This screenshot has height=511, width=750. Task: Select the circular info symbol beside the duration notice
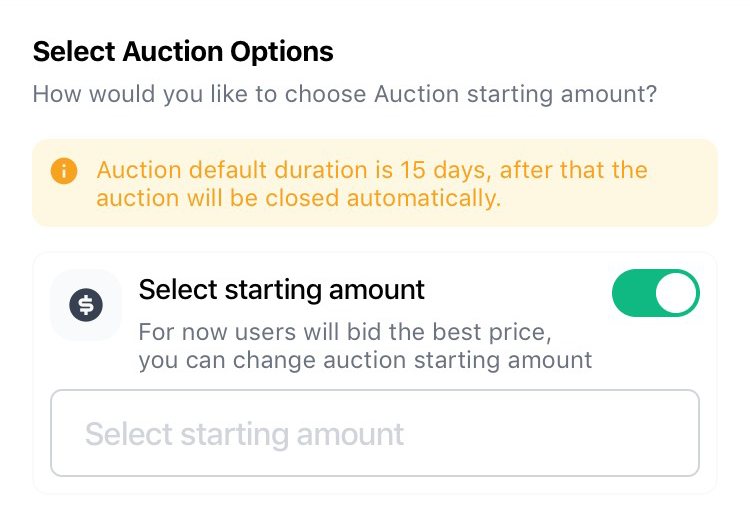click(64, 171)
